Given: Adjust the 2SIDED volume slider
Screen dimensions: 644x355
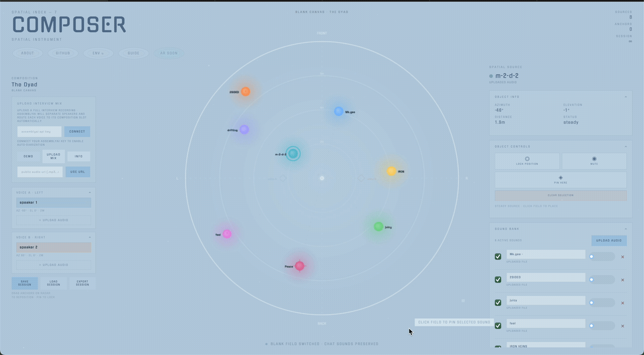Looking at the screenshot, I should coord(602,279).
